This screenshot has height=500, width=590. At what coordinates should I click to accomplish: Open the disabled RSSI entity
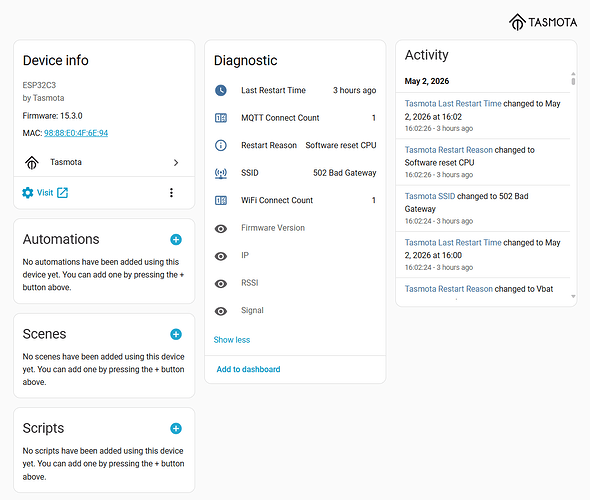click(295, 283)
